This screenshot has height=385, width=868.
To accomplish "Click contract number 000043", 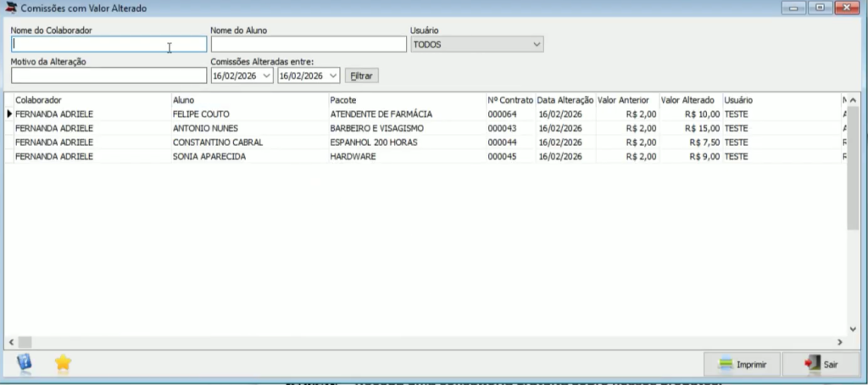I will (x=502, y=129).
